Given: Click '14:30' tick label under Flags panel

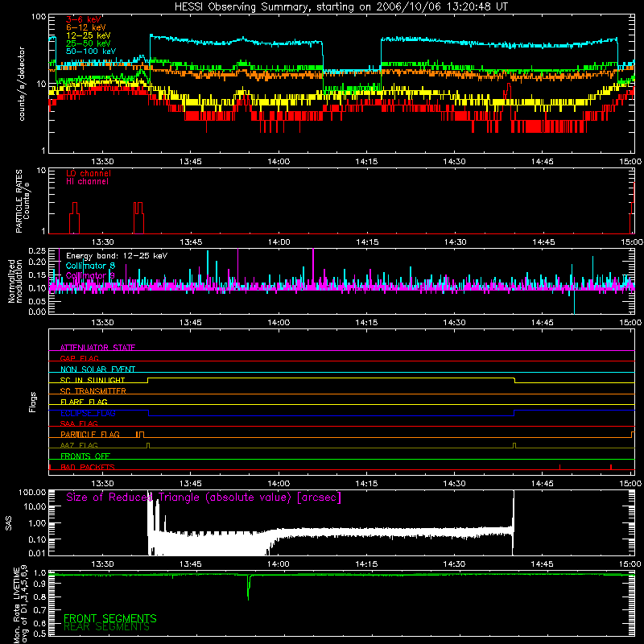Looking at the screenshot, I should coord(454,484).
